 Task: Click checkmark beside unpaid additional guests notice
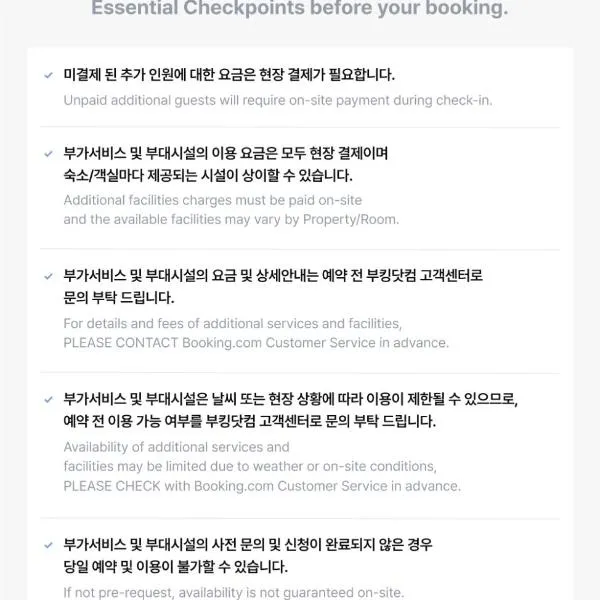tap(48, 75)
